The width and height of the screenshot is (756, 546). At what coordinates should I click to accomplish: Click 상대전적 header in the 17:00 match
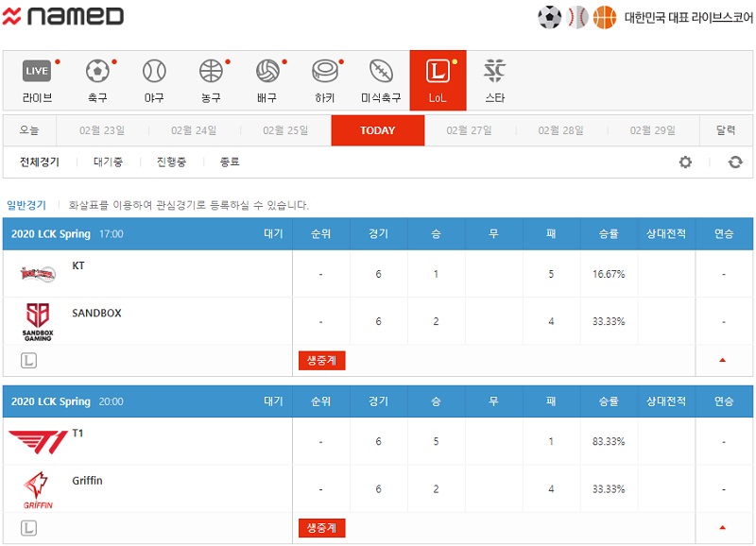point(666,233)
